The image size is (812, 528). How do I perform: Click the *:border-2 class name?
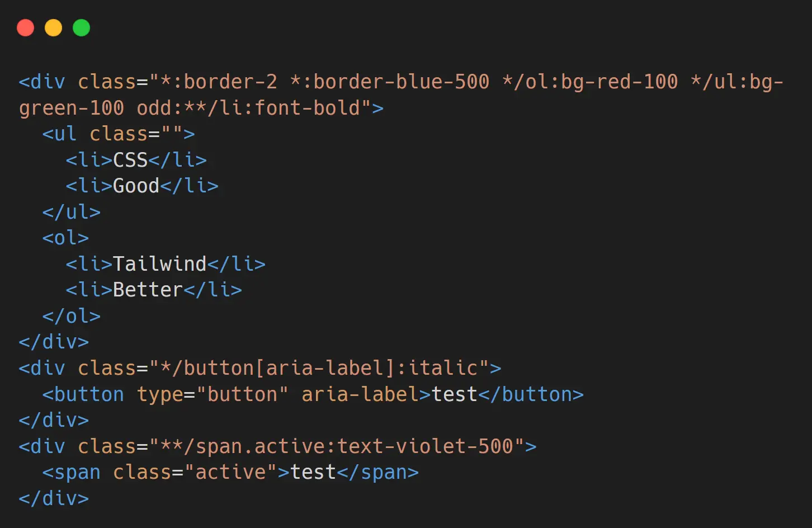pyautogui.click(x=219, y=82)
